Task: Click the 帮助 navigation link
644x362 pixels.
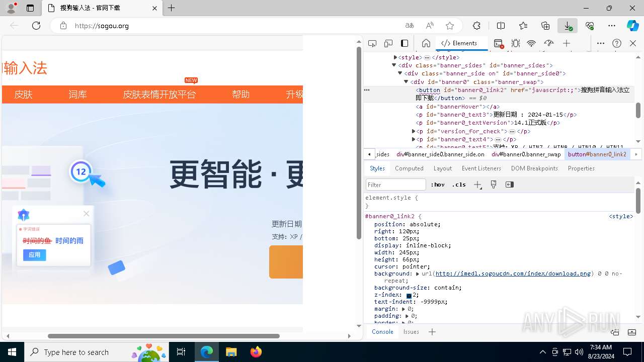Action: (240, 95)
